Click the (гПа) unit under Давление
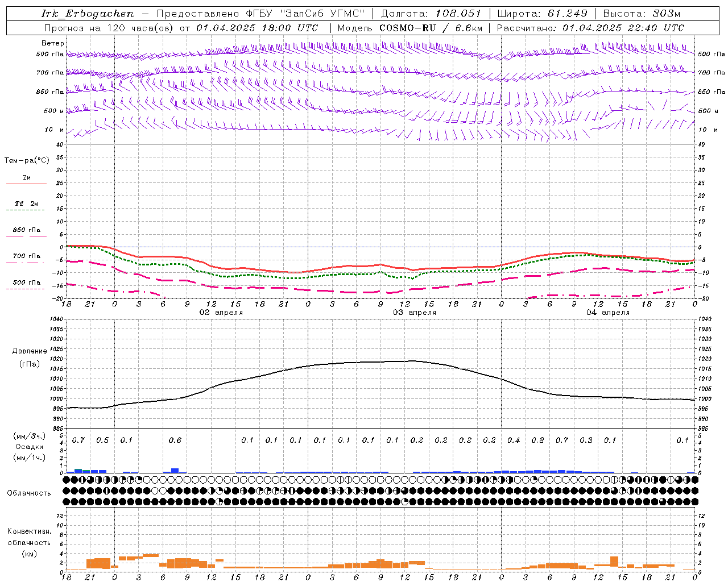 (28, 364)
